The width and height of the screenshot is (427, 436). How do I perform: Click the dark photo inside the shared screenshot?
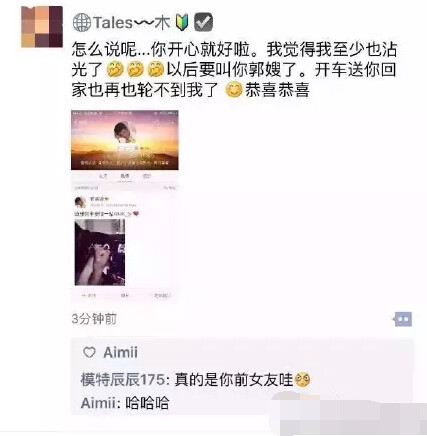[100, 252]
